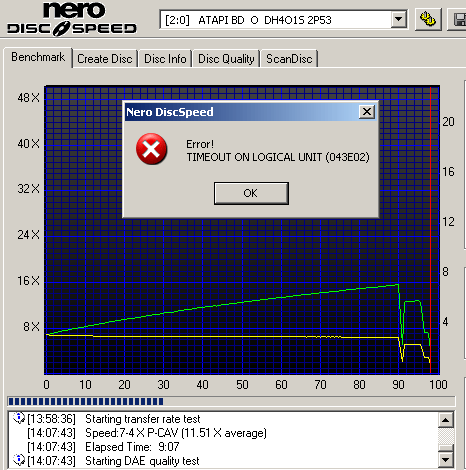Screen dimensions: 466x470
Task: Click the 20 label on the right axis
Action: pos(448,122)
